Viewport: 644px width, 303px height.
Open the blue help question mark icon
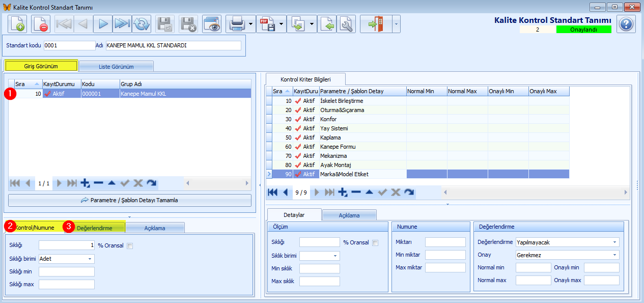point(626,24)
